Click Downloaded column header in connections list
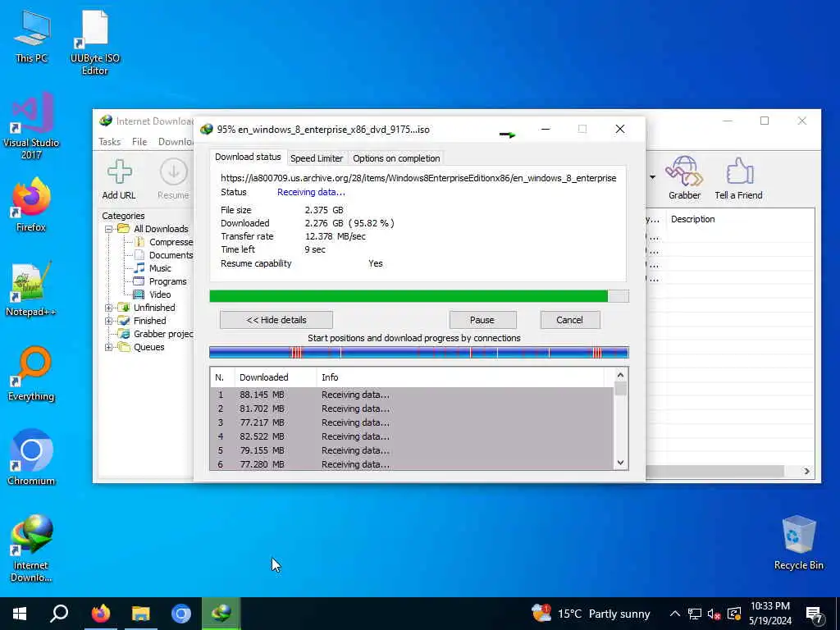This screenshot has height=630, width=840. tap(276, 377)
